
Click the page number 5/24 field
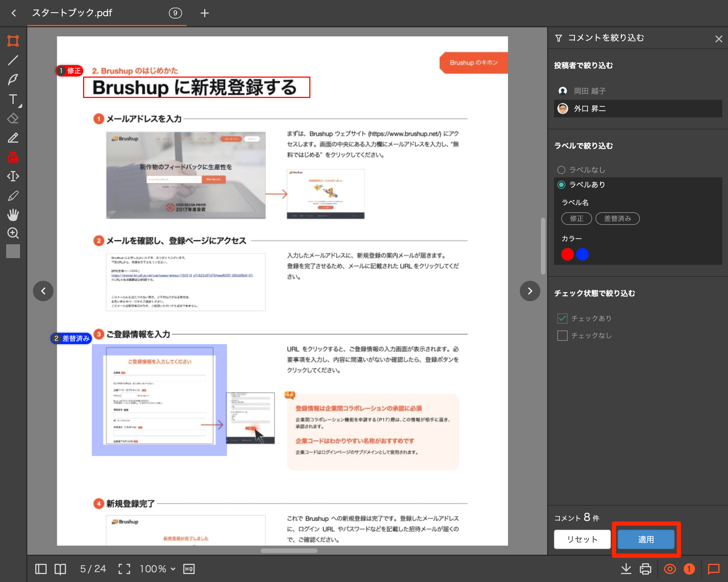point(93,569)
